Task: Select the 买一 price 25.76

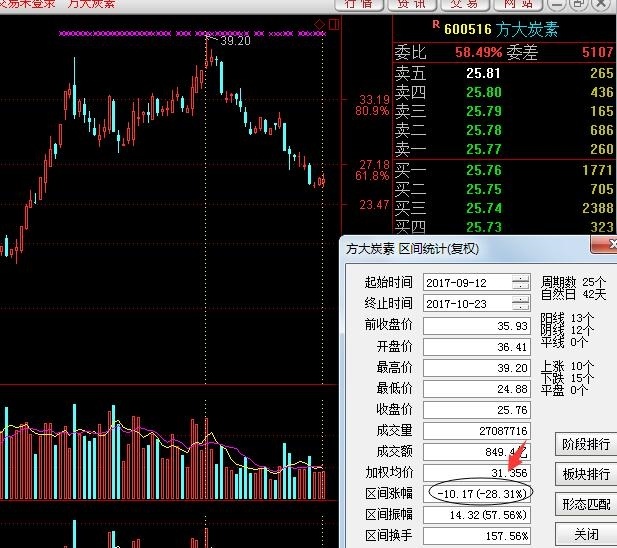Action: tap(484, 170)
